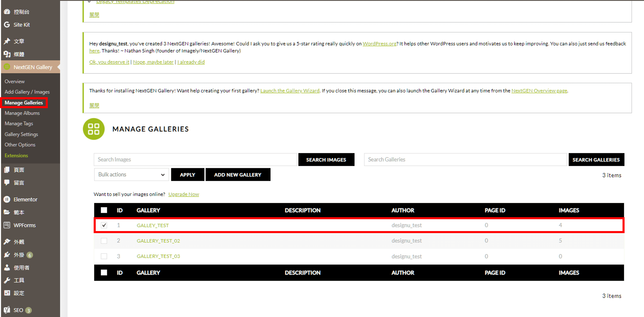
Task: Toggle bottom table select-all checkbox
Action: [x=104, y=272]
